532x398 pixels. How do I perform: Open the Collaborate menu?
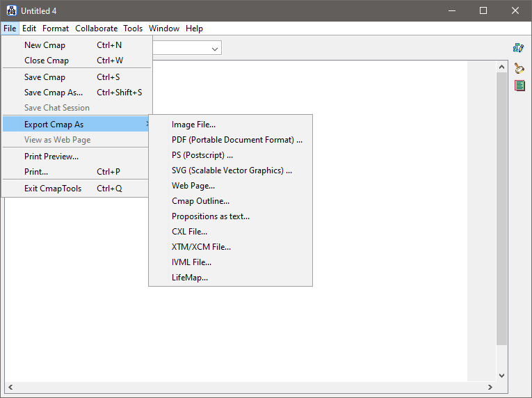coord(97,29)
